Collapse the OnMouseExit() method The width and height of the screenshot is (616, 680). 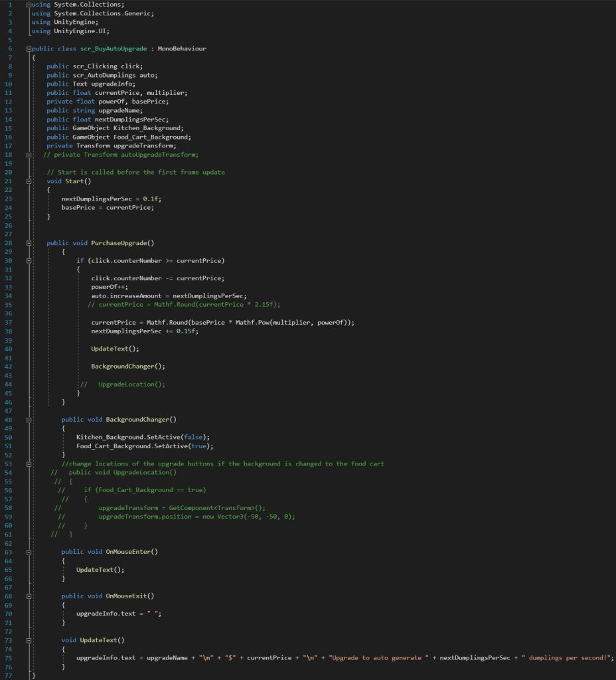tap(28, 596)
